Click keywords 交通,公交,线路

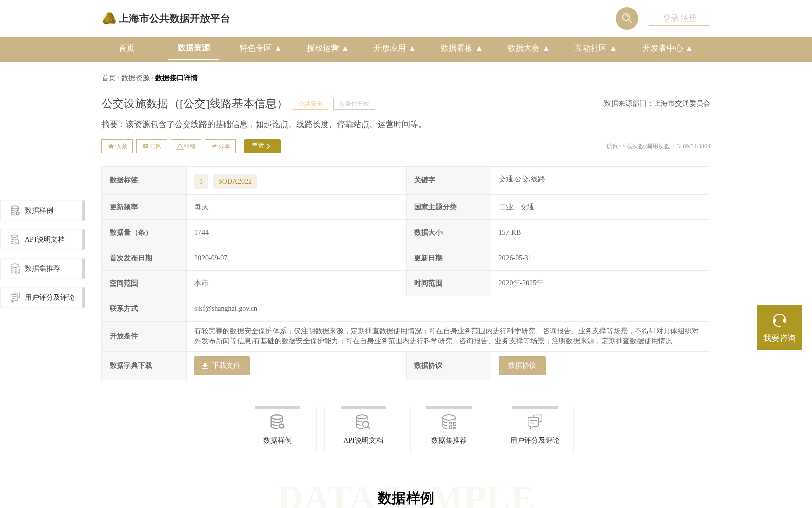[522, 179]
